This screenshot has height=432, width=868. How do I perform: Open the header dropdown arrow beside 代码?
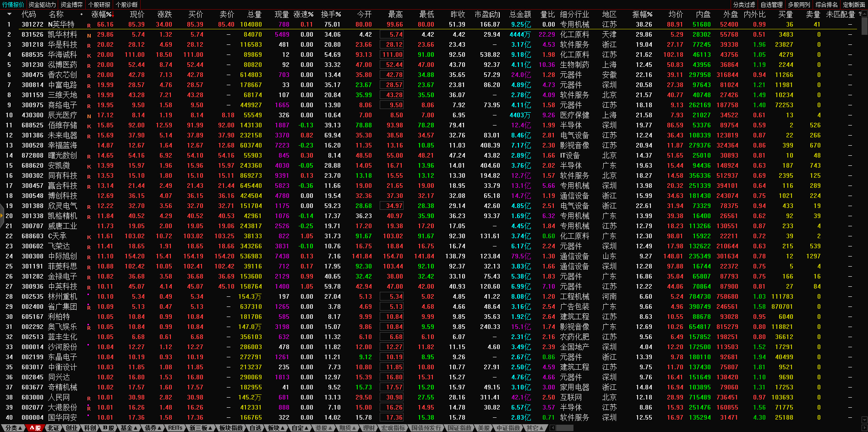pos(9,14)
